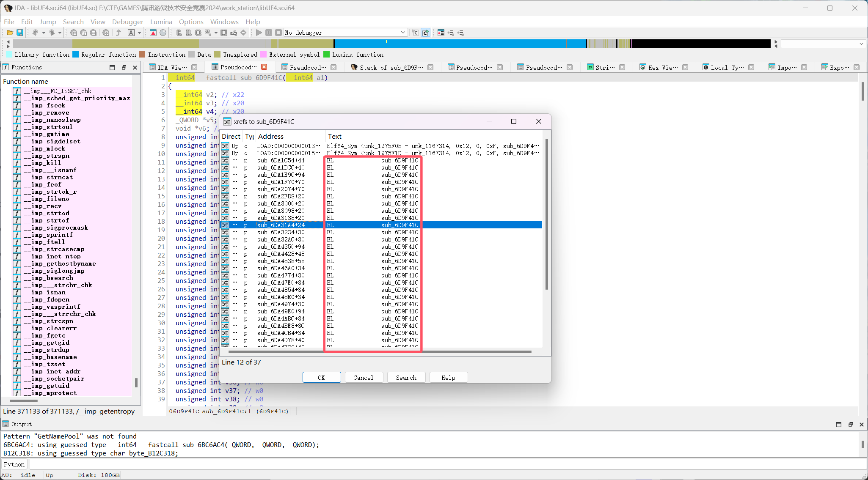
Task: Open the Jump menu
Action: coord(48,22)
